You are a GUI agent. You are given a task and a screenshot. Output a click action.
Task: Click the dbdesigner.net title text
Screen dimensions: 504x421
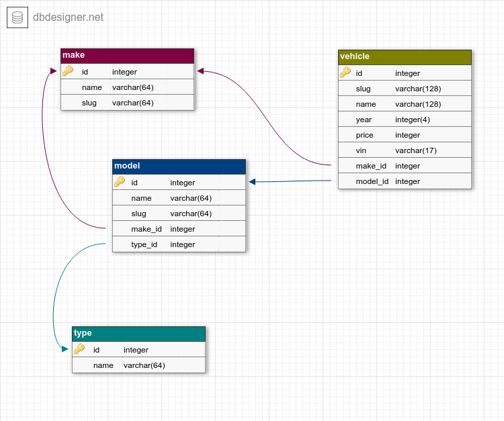[68, 17]
